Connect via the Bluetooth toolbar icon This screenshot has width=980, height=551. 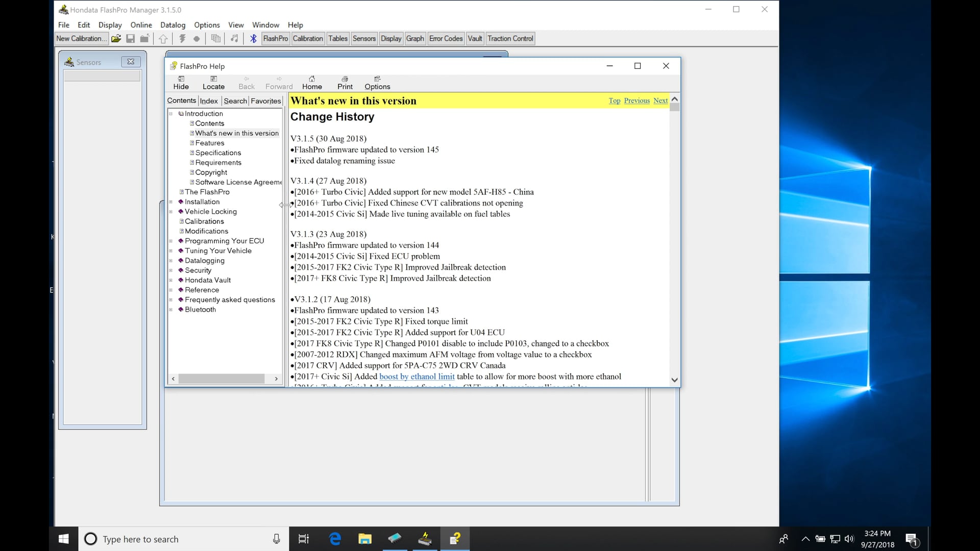(253, 38)
